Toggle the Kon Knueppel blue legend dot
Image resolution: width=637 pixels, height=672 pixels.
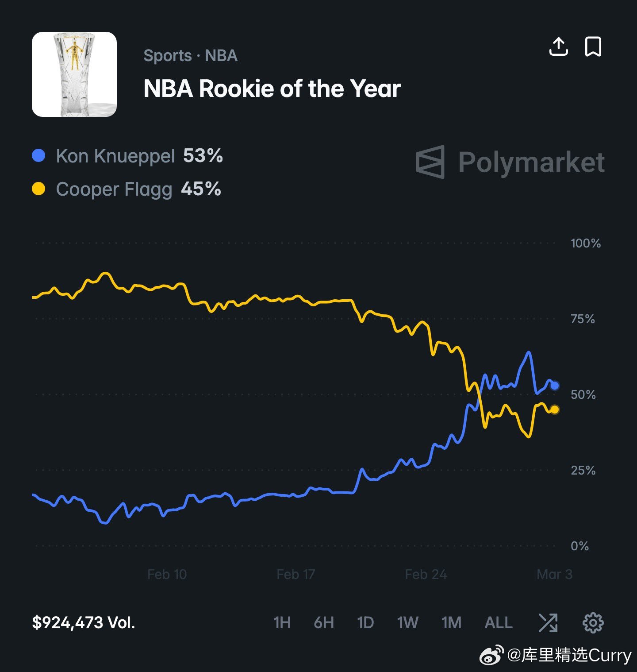[x=39, y=155]
